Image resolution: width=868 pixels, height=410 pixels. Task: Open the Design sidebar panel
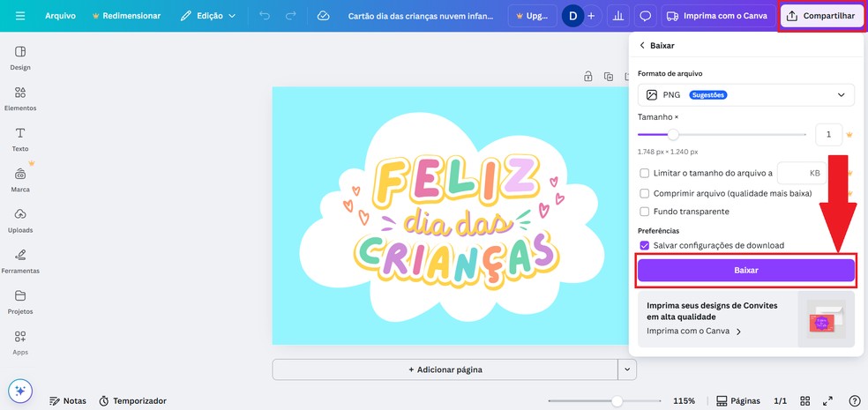click(x=20, y=57)
